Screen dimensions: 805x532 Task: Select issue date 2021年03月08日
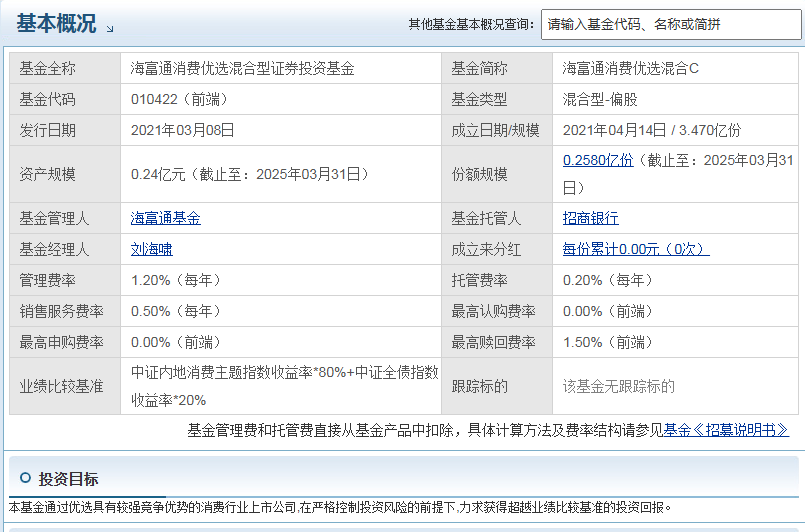pos(183,130)
